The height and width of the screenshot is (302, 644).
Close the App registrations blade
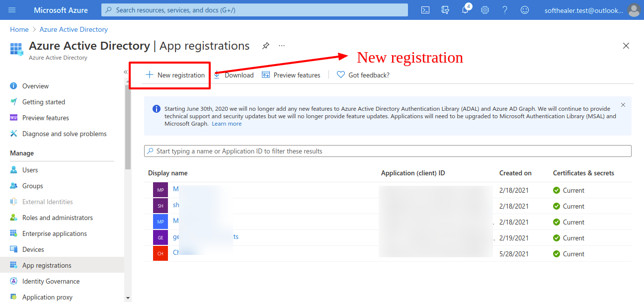point(626,46)
